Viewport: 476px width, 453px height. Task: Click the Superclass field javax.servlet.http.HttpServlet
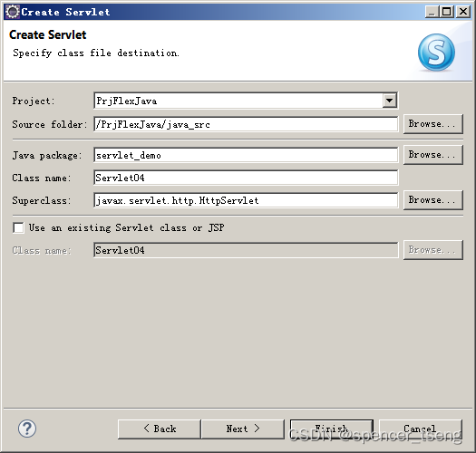[x=246, y=200]
